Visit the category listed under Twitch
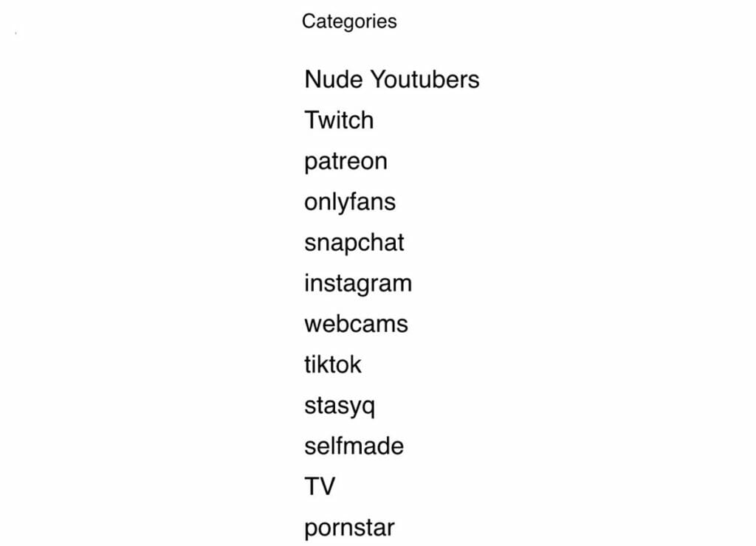Image resolution: width=756 pixels, height=546 pixels. click(346, 162)
